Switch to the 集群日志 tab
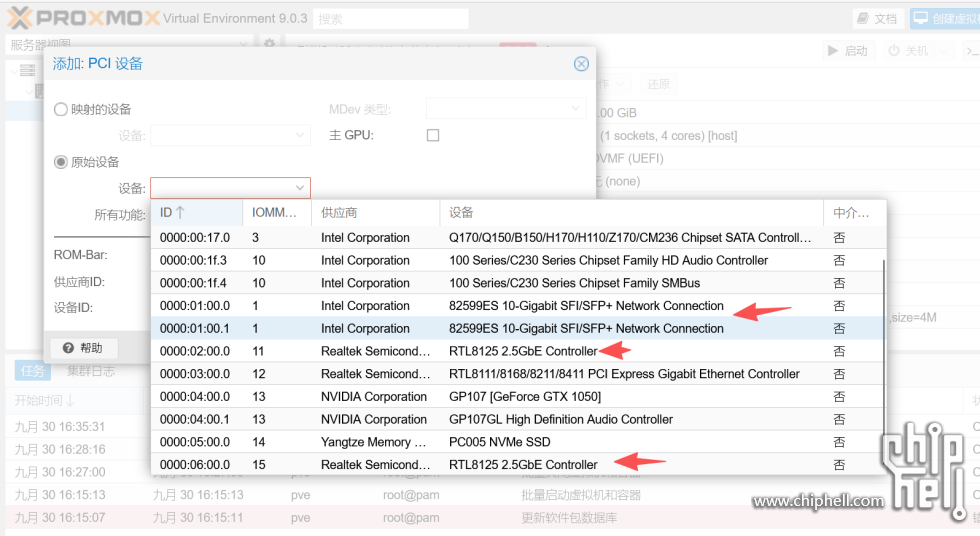This screenshot has height=536, width=980. (90, 371)
